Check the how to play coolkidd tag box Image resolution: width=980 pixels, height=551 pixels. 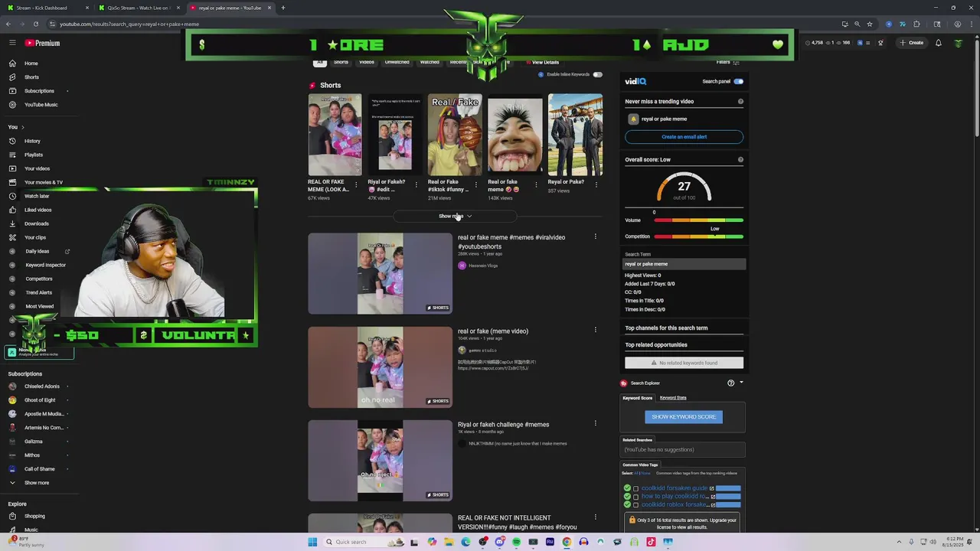635,497
